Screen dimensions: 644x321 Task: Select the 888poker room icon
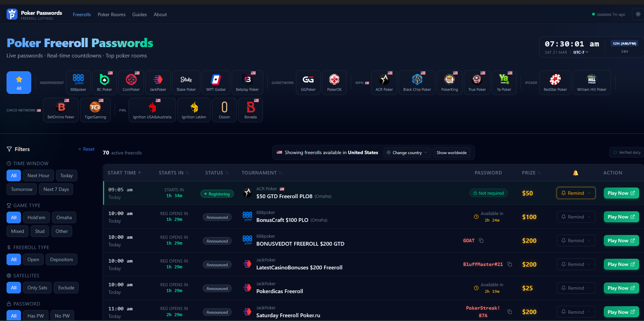(78, 83)
